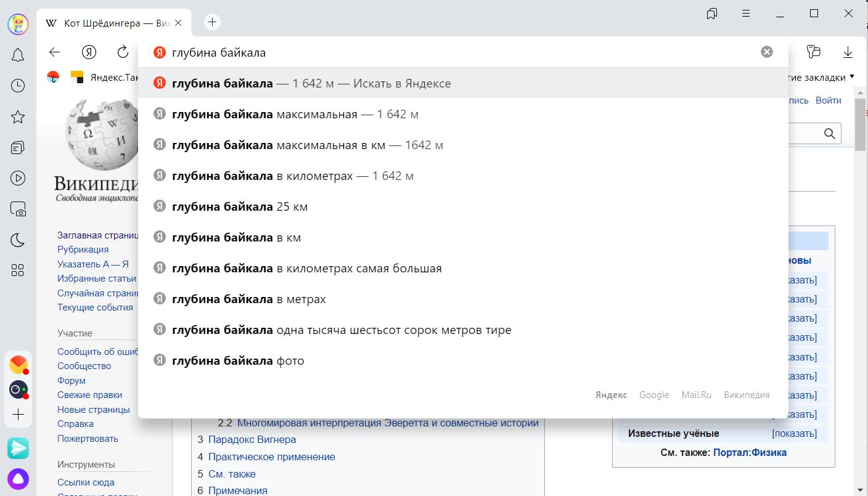Clear the address bar text
The height and width of the screenshot is (496, 868).
(767, 52)
